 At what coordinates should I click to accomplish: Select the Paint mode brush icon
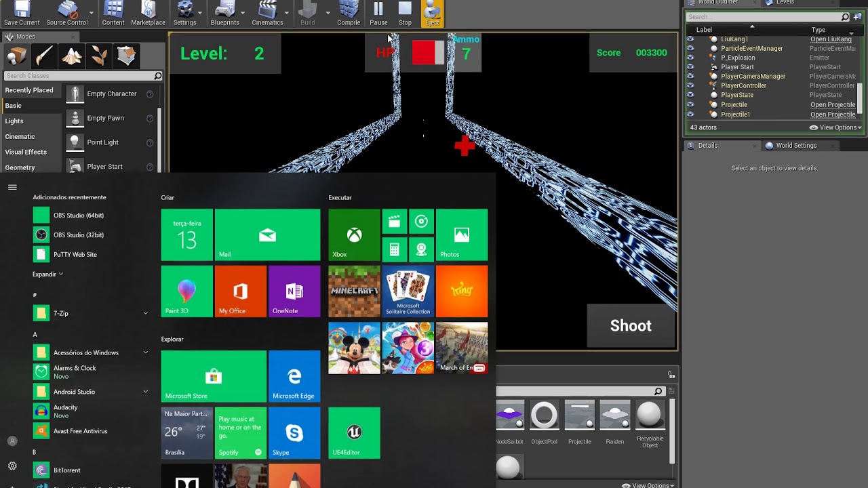click(44, 56)
